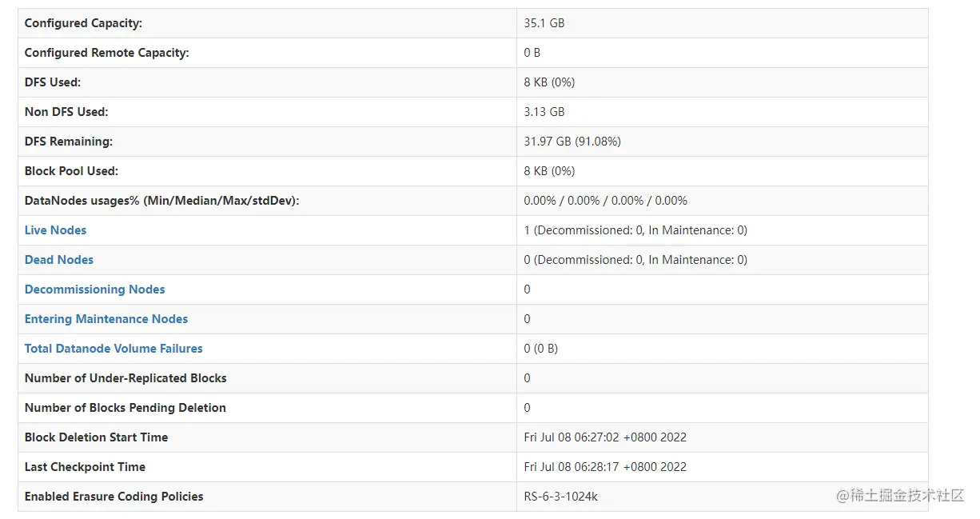Open Total Datanode Volume Failures link
The height and width of the screenshot is (519, 980).
(114, 349)
